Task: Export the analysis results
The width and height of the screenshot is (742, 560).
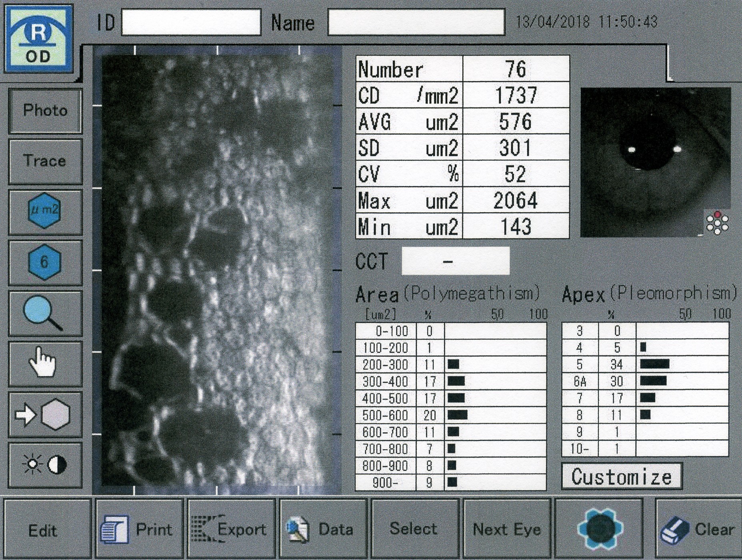Action: coord(231,529)
